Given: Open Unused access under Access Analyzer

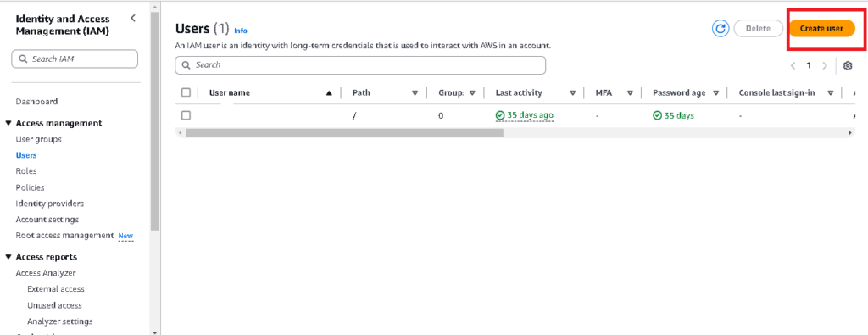Looking at the screenshot, I should (54, 305).
